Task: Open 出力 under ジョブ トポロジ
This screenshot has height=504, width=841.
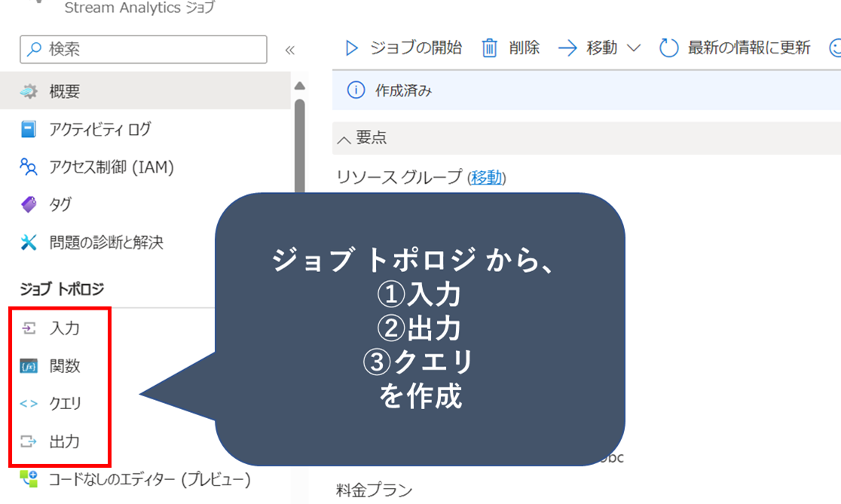Action: (64, 441)
